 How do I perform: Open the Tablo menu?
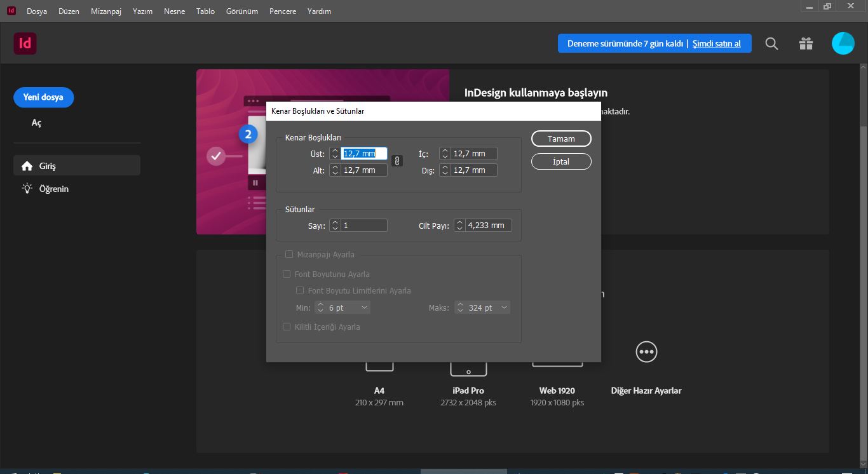[205, 11]
